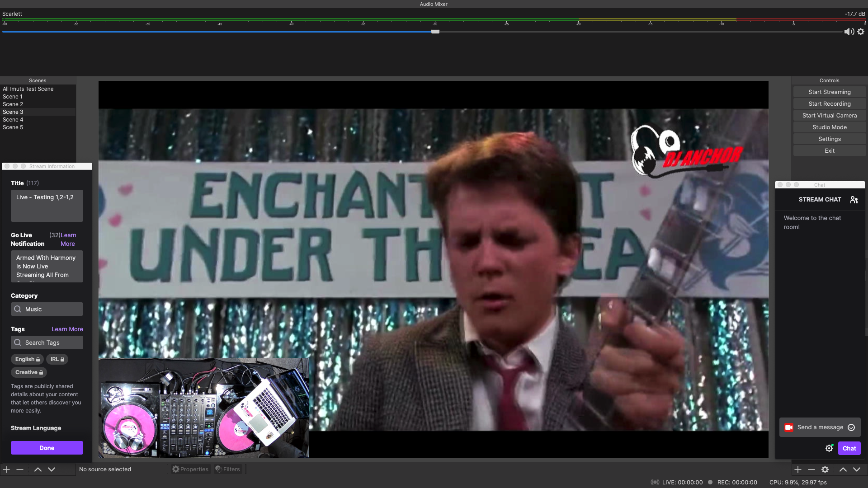Click the Start Streaming button
This screenshot has height=488, width=868.
pos(830,92)
